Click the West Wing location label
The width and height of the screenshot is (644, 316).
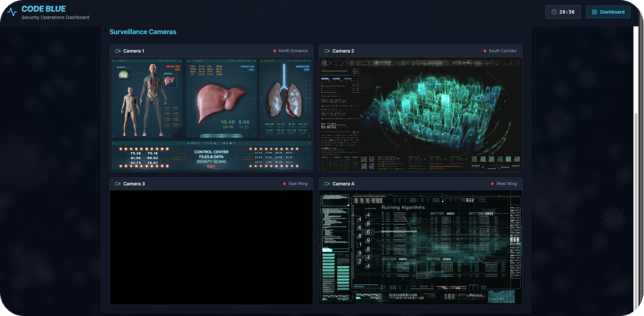coord(507,184)
